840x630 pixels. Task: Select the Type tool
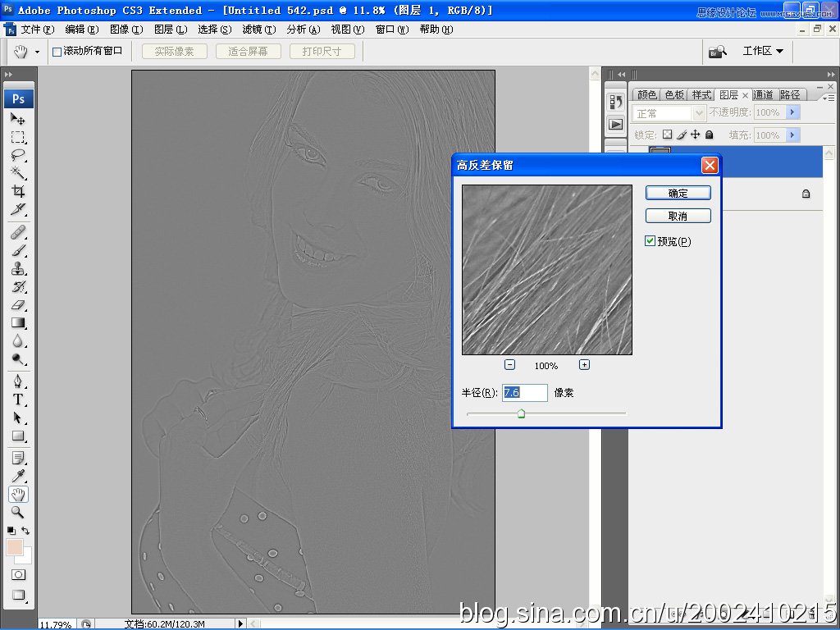[x=18, y=399]
